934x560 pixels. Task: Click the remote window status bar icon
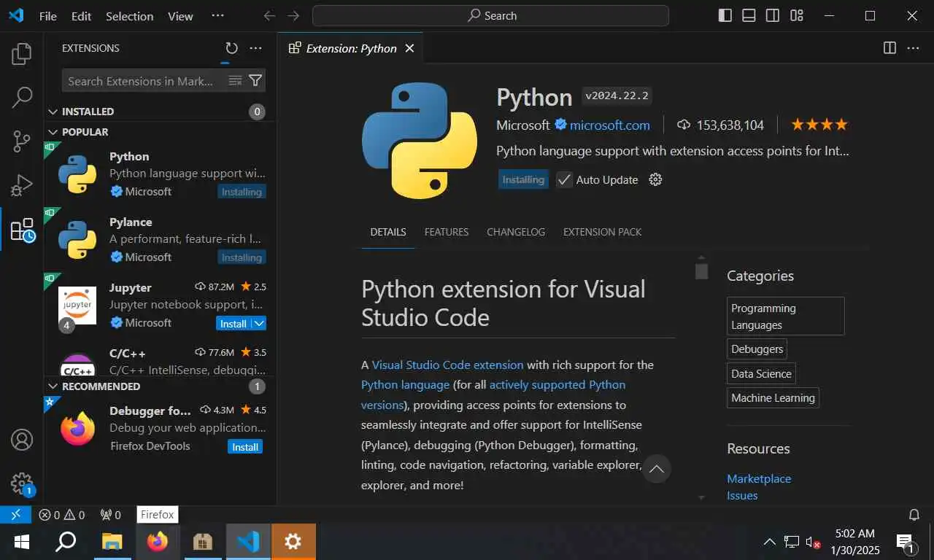[x=16, y=515]
